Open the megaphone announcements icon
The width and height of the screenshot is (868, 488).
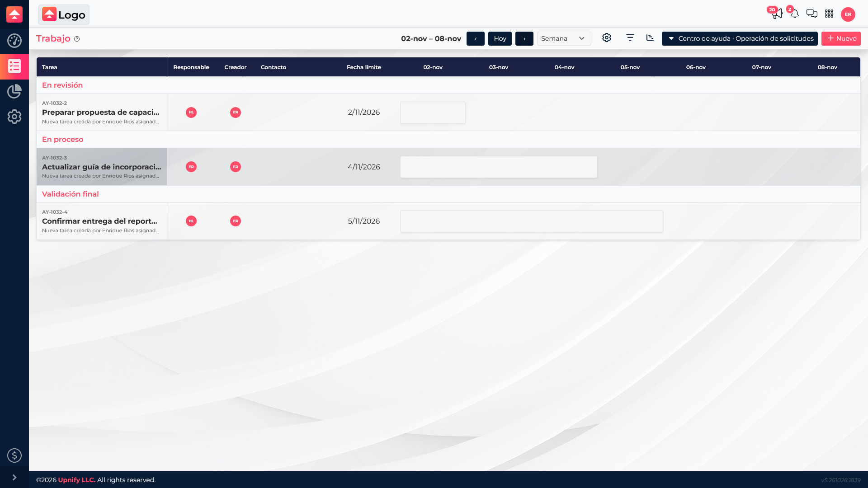click(x=777, y=14)
